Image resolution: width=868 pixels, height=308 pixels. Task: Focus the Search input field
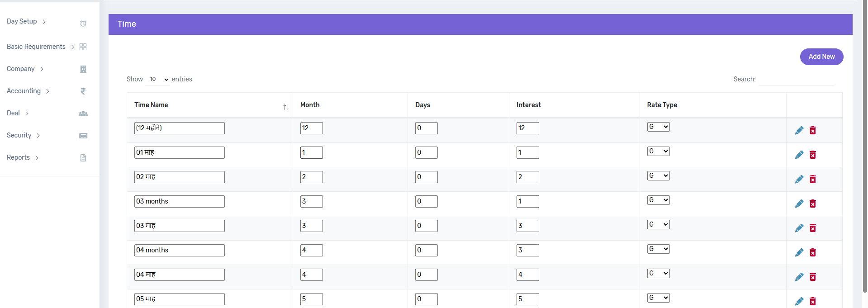[x=796, y=79]
